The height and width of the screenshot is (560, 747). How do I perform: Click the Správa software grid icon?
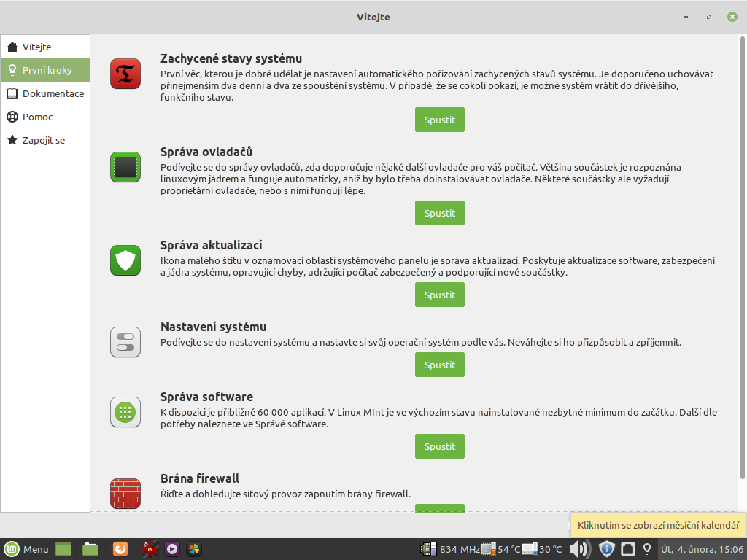coord(125,412)
